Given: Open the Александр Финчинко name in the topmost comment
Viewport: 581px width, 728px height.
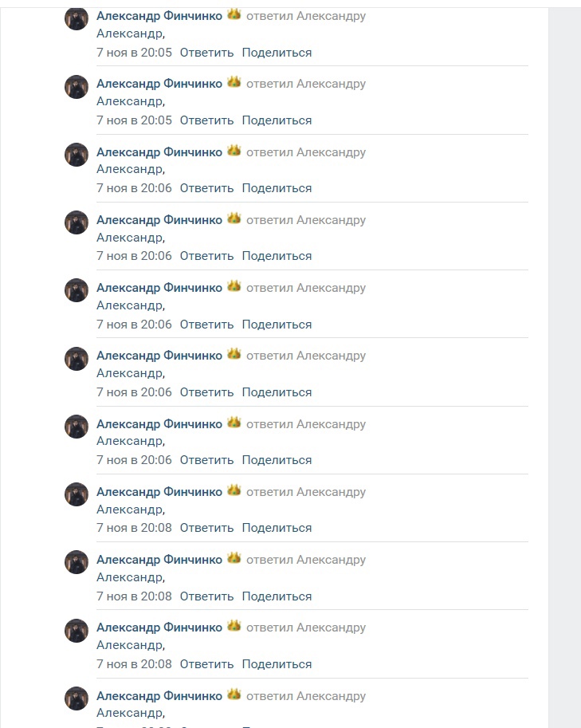Looking at the screenshot, I should [x=159, y=16].
